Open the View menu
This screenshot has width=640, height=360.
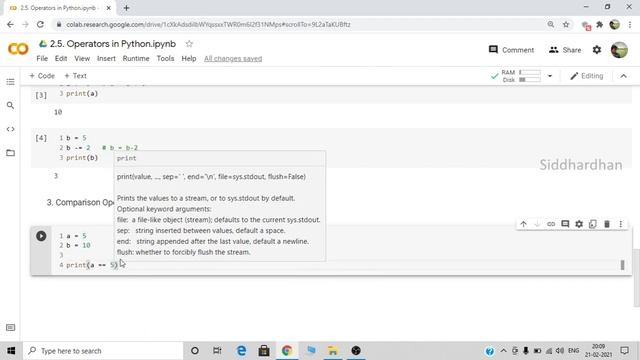point(82,58)
